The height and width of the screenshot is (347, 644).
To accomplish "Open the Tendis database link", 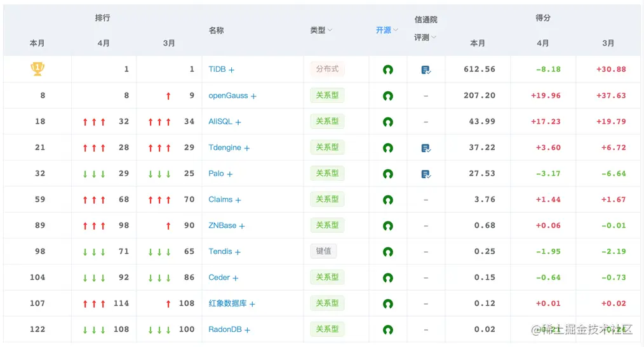I will click(x=220, y=251).
